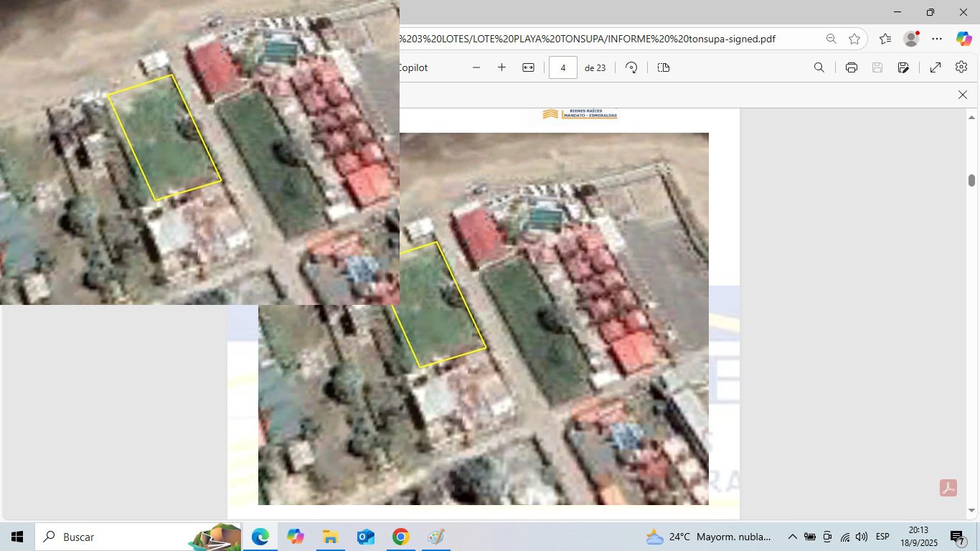Add this page to favorites star

click(x=854, y=39)
